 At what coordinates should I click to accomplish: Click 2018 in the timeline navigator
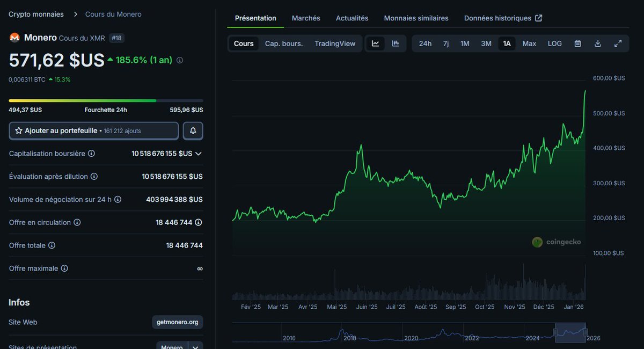tap(350, 338)
